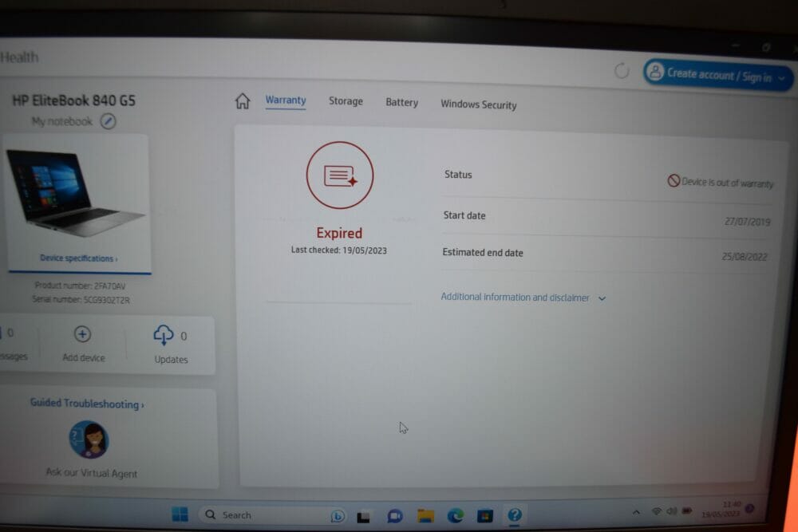Viewport: 798px width, 532px height.
Task: Open the taskbar clock and date
Action: 721,510
